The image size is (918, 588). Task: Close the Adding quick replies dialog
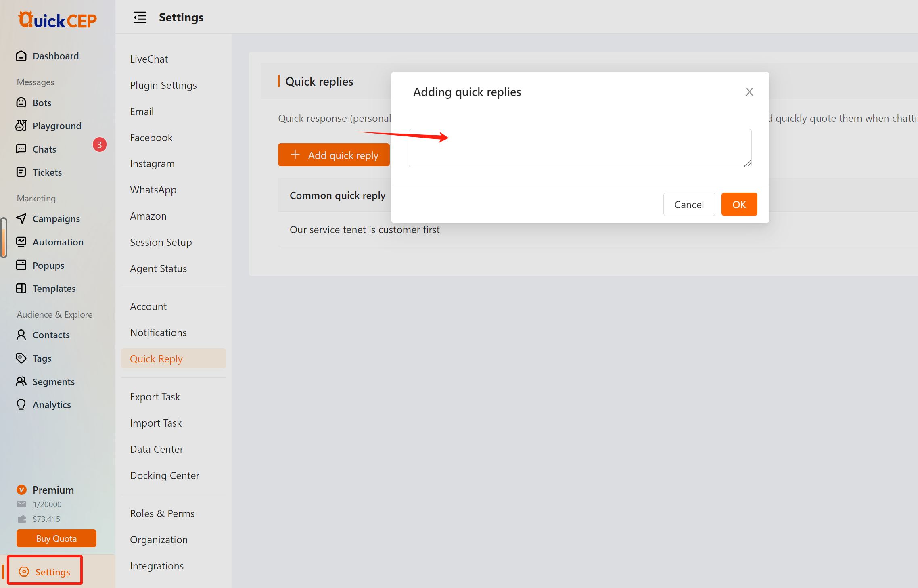click(749, 92)
